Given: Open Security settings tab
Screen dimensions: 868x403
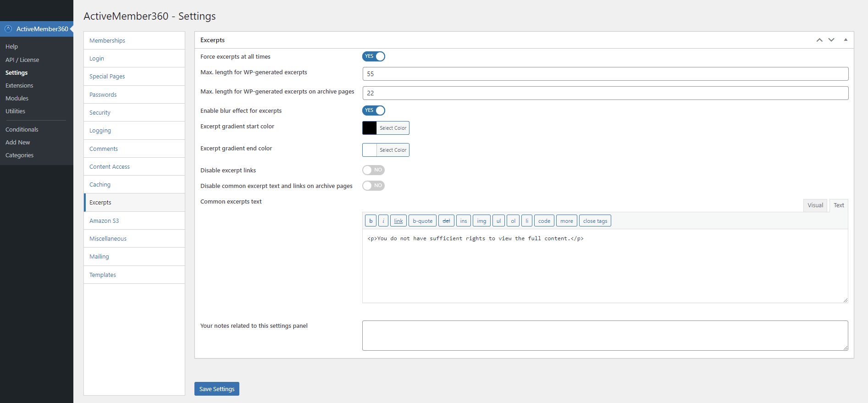Looking at the screenshot, I should [134, 112].
